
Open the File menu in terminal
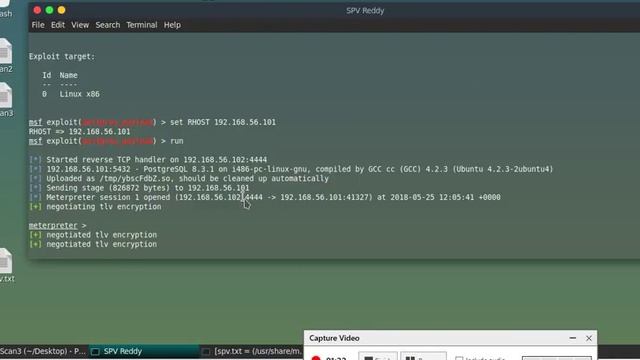pyautogui.click(x=38, y=25)
